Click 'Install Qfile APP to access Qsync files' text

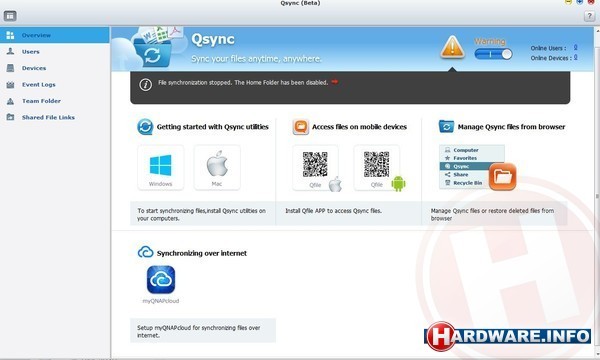click(334, 210)
